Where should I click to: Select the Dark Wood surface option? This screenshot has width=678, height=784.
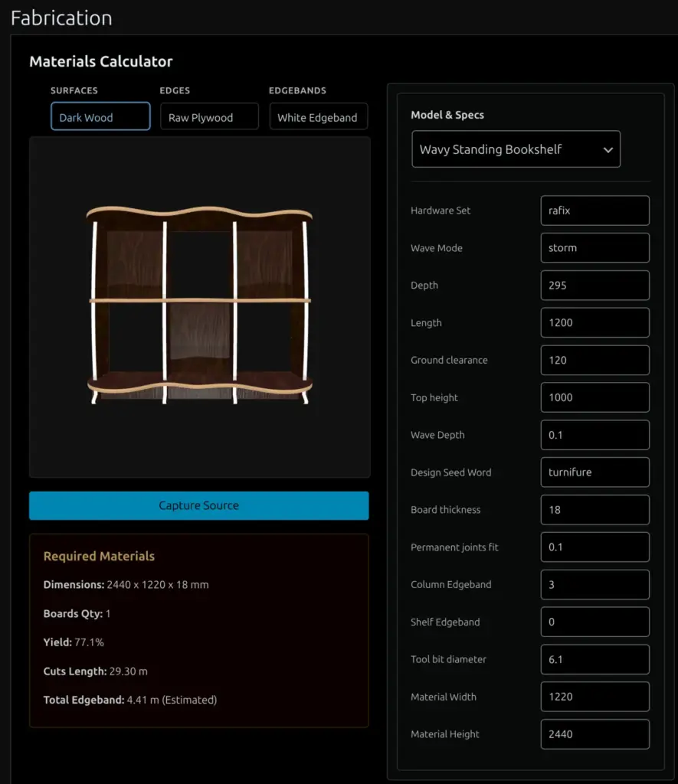coord(100,116)
